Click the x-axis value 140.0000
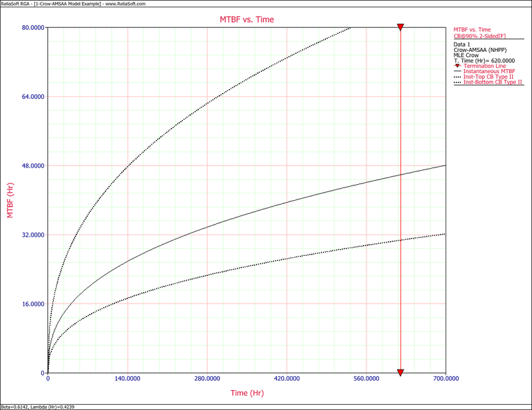 point(127,379)
